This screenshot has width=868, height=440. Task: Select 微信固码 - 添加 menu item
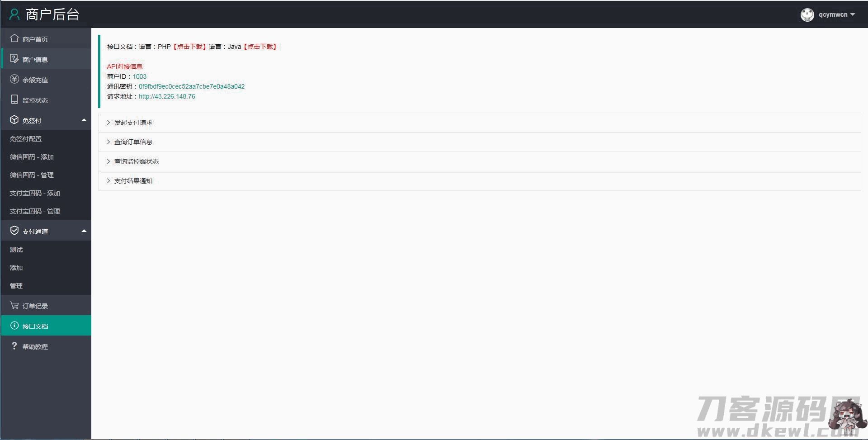[32, 157]
